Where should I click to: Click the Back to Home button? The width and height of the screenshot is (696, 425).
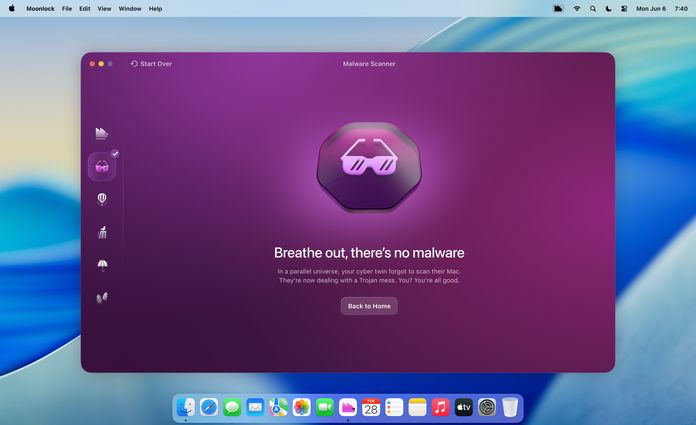(x=369, y=306)
